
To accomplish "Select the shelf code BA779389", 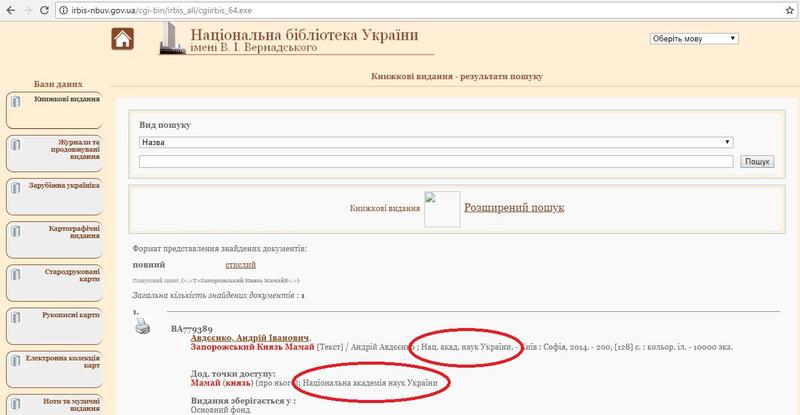I will click(192, 329).
